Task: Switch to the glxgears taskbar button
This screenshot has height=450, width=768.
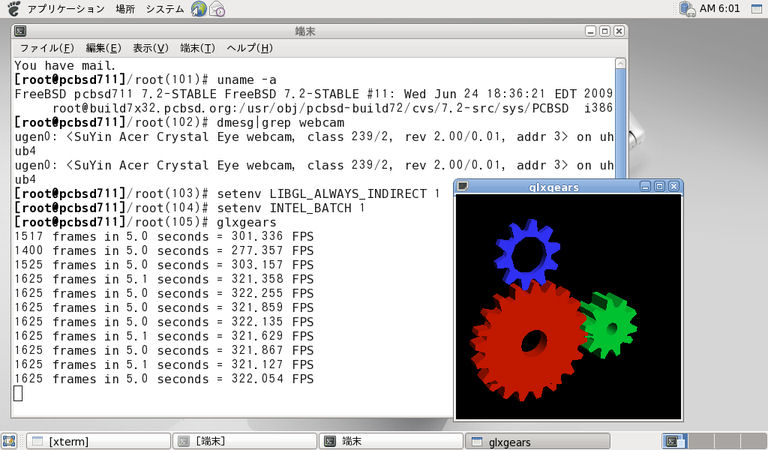Action: pos(537,441)
